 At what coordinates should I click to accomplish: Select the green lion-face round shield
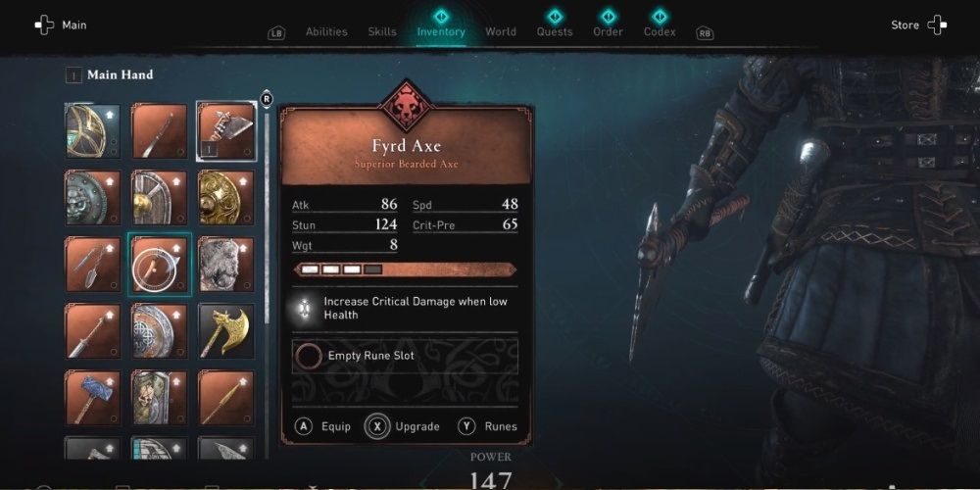pyautogui.click(x=93, y=198)
